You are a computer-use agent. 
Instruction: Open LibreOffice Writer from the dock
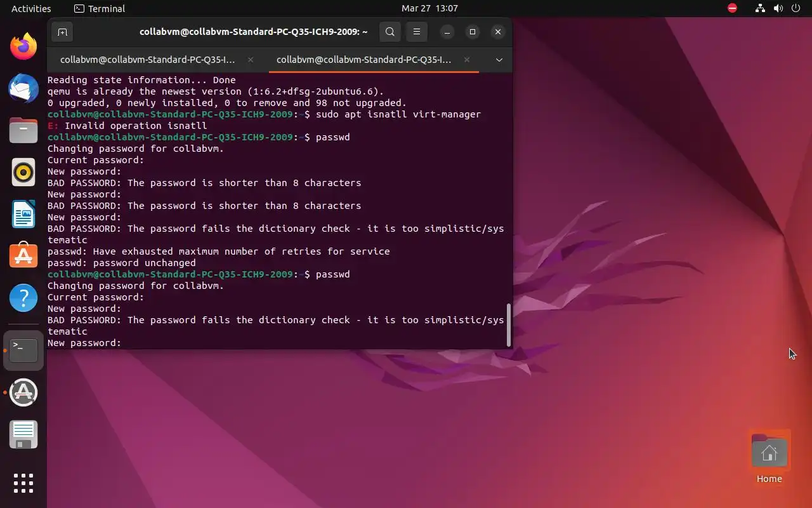click(23, 213)
